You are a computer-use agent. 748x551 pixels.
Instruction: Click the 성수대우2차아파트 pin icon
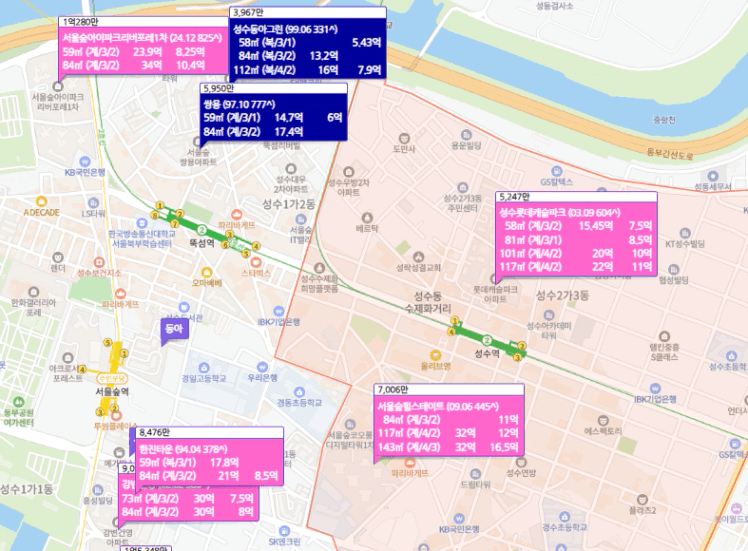[291, 169]
